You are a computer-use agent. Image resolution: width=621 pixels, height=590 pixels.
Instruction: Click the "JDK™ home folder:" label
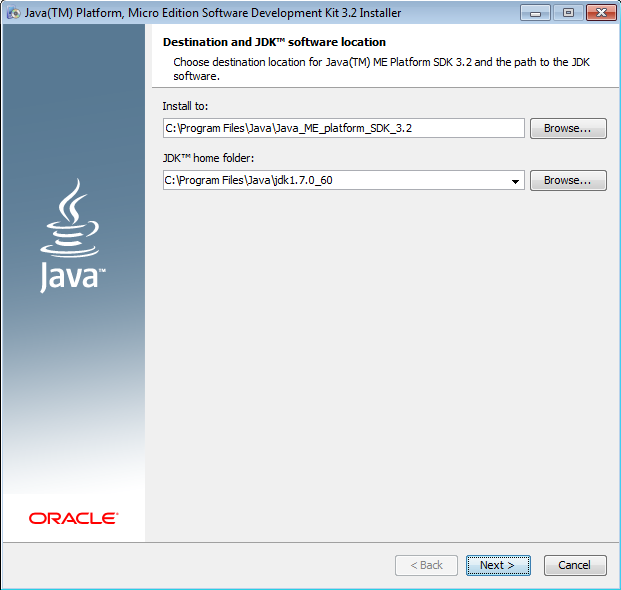[208, 158]
